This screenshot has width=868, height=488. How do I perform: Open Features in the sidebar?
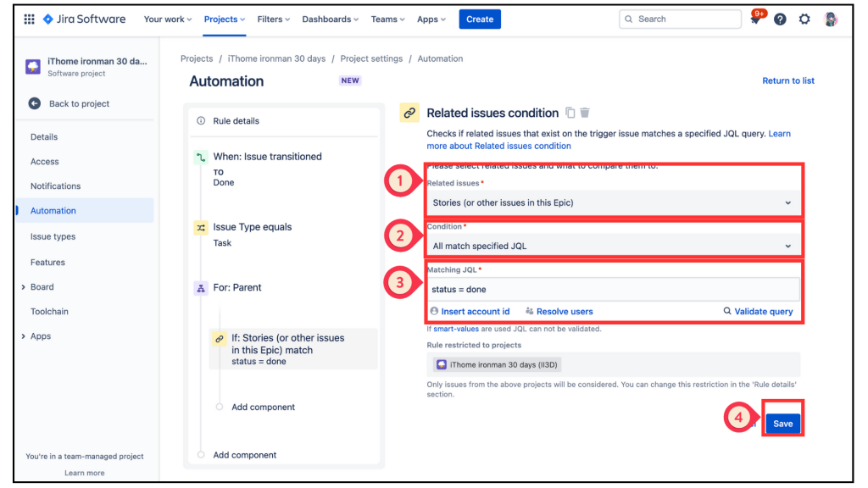[x=47, y=263]
